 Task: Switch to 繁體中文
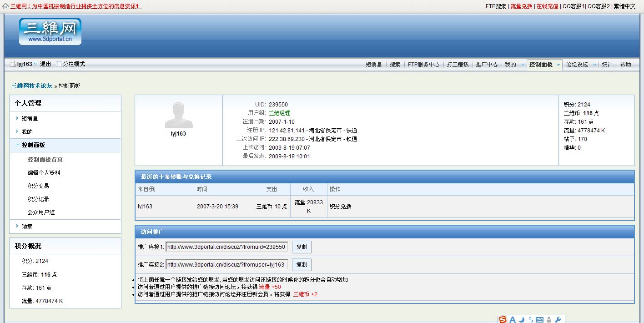click(624, 6)
